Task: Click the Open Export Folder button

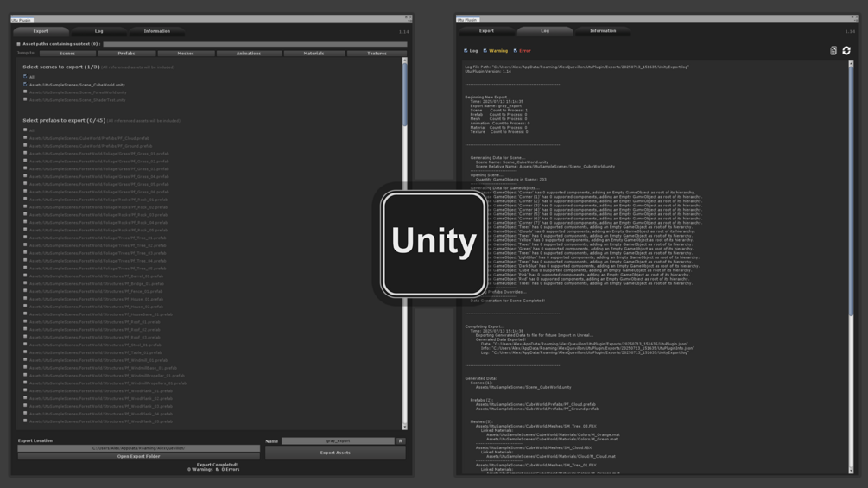Action: (138, 456)
